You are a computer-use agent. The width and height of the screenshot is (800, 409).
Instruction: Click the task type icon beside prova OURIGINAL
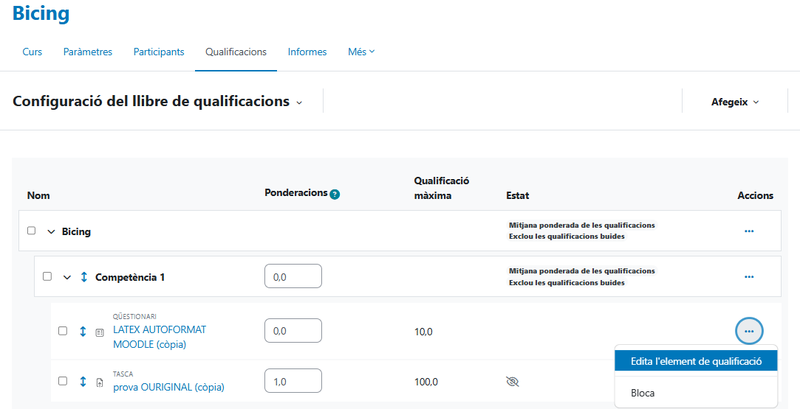(x=99, y=382)
